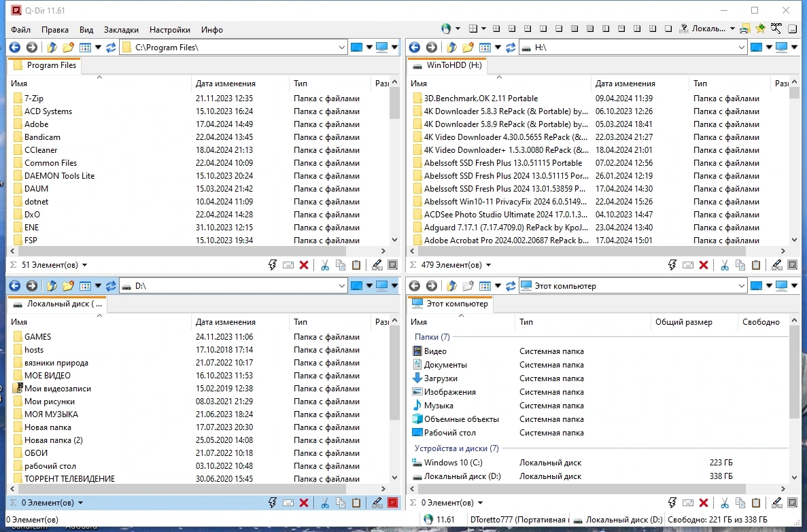Create new folder in C:\Program Files pane
The height and width of the screenshot is (532, 807).
[68, 48]
